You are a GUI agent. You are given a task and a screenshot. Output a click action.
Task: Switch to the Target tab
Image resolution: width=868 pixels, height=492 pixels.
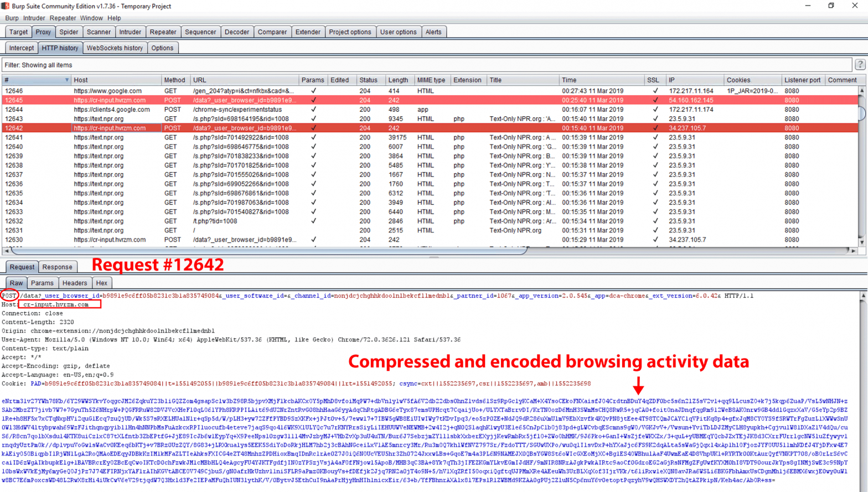18,32
